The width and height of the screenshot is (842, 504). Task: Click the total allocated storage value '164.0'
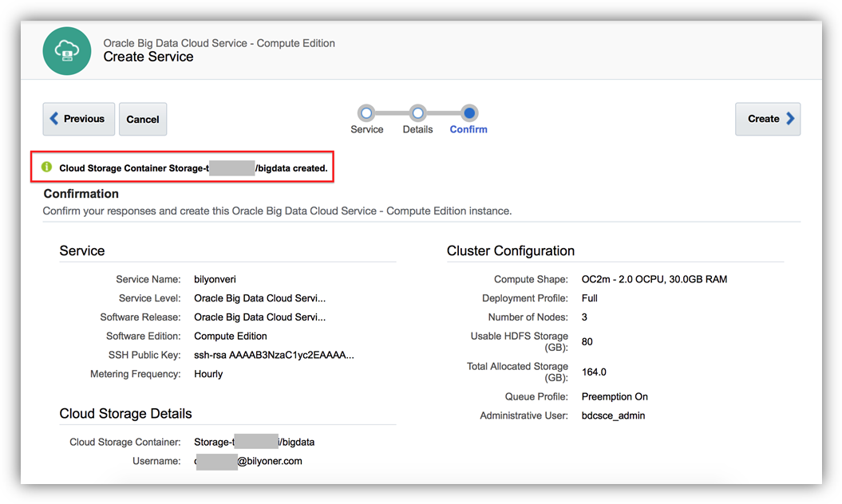pos(594,372)
